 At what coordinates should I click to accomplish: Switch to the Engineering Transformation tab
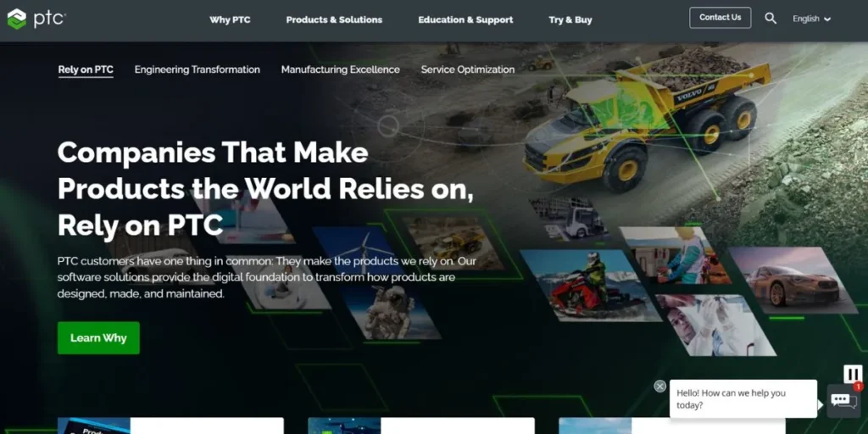click(x=197, y=70)
